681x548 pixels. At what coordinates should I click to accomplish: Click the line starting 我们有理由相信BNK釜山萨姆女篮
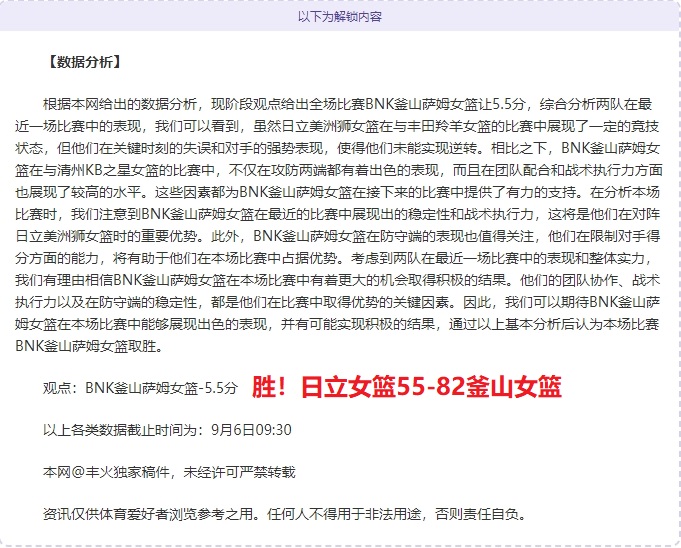[x=337, y=280]
